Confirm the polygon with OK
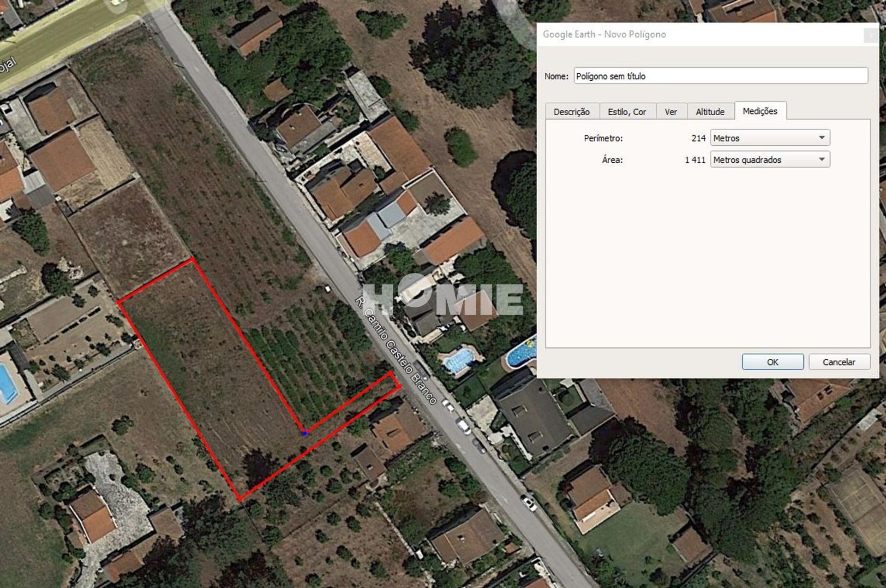The height and width of the screenshot is (588, 886). (x=772, y=362)
